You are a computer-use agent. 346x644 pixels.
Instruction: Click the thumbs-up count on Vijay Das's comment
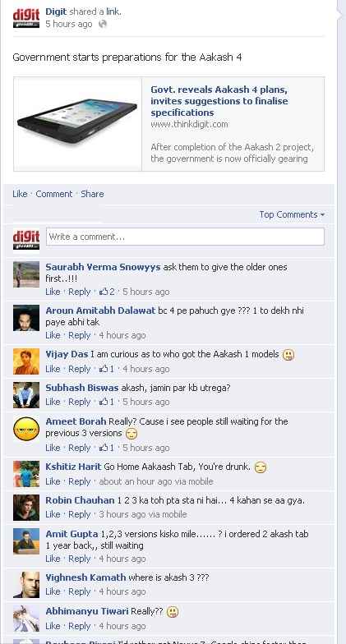(107, 369)
